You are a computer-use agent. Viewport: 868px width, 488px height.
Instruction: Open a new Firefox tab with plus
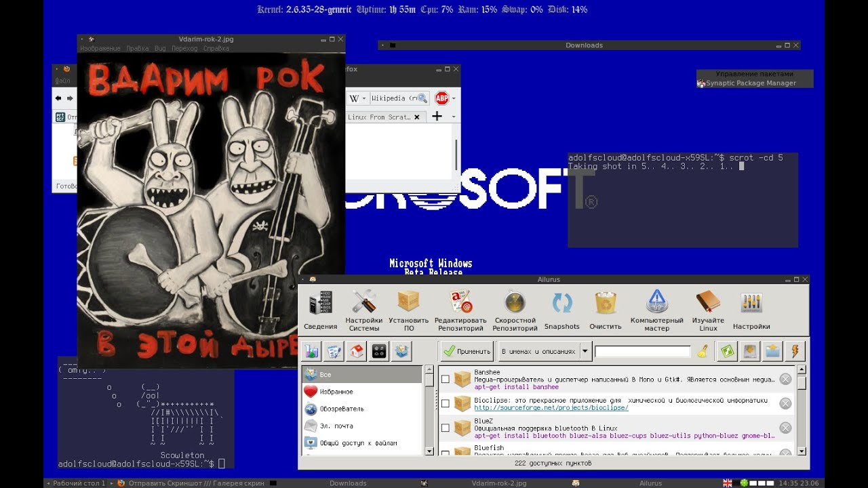pyautogui.click(x=437, y=117)
